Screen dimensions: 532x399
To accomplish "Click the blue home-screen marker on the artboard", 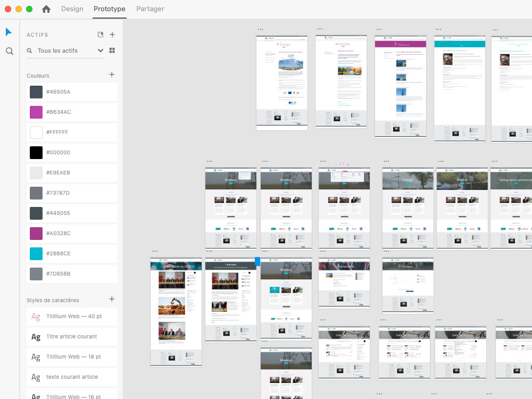I will (258, 261).
